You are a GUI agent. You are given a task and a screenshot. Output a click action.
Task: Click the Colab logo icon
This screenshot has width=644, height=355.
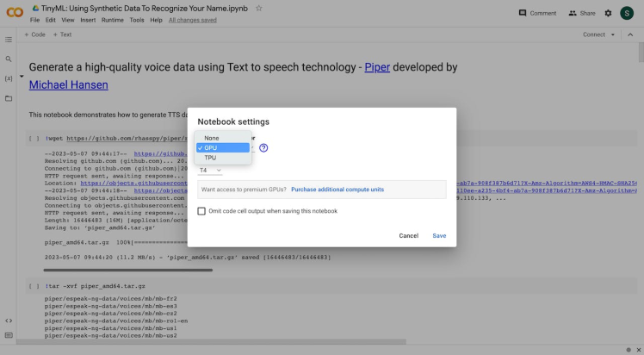[x=15, y=12]
